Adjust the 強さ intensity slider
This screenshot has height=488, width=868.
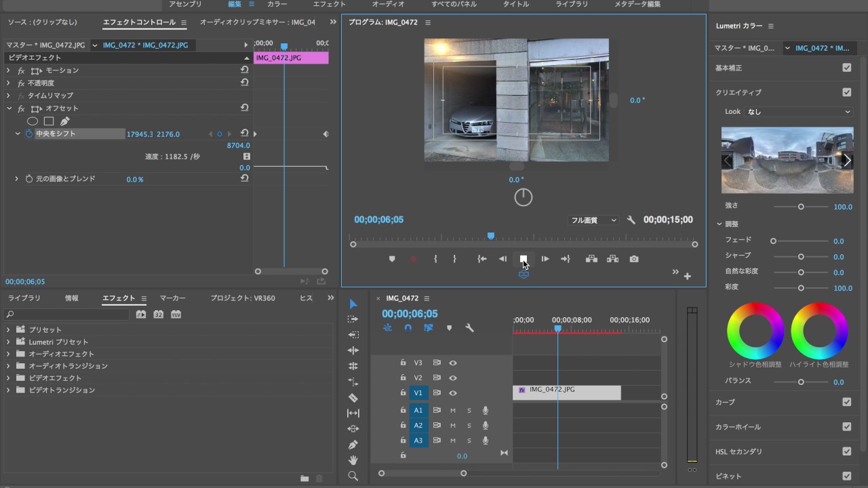[x=801, y=207]
